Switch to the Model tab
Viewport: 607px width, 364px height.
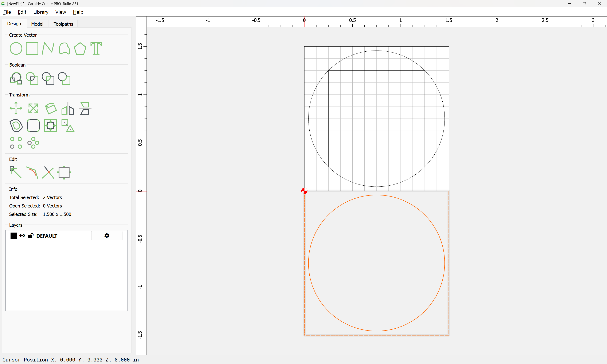[x=37, y=24]
